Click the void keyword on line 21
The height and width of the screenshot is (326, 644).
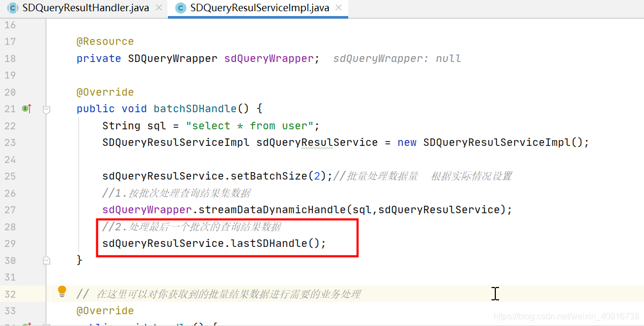point(134,108)
